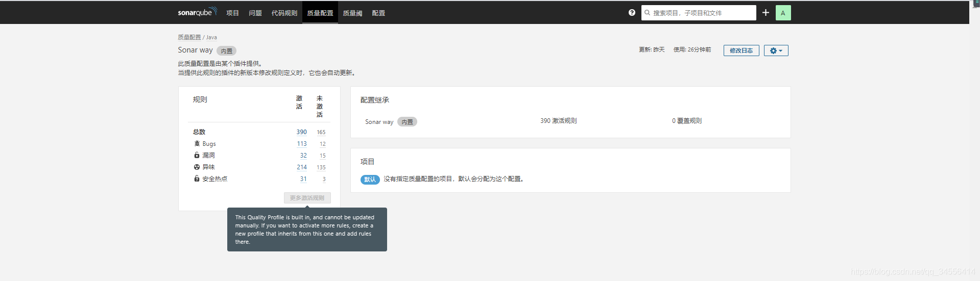Click the 异味 code smell icon

pos(197,167)
